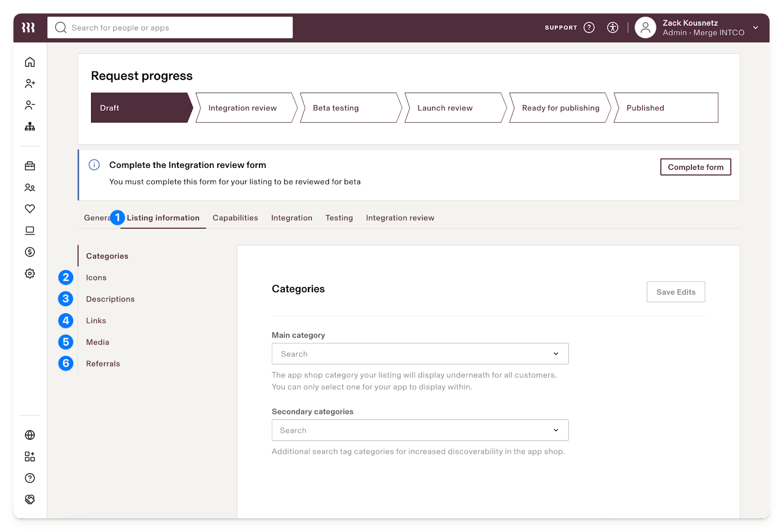Click the add person icon in the sidebar

tap(30, 84)
